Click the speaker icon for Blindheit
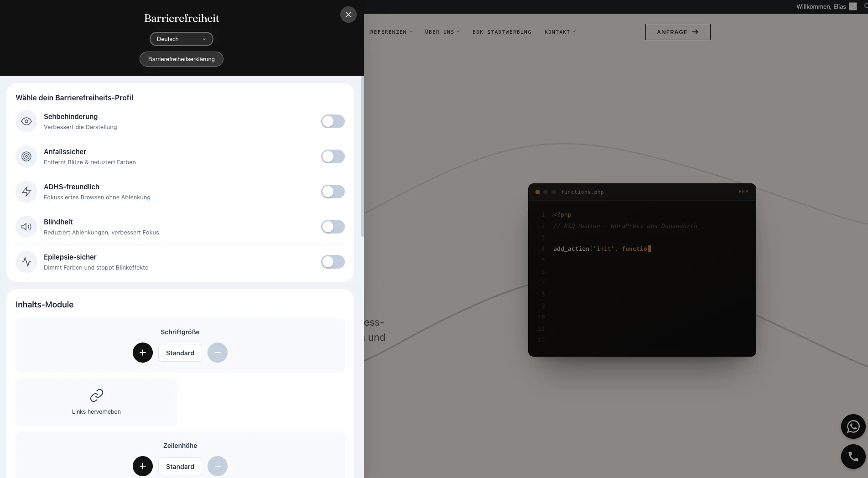The image size is (868, 478). [x=26, y=227]
